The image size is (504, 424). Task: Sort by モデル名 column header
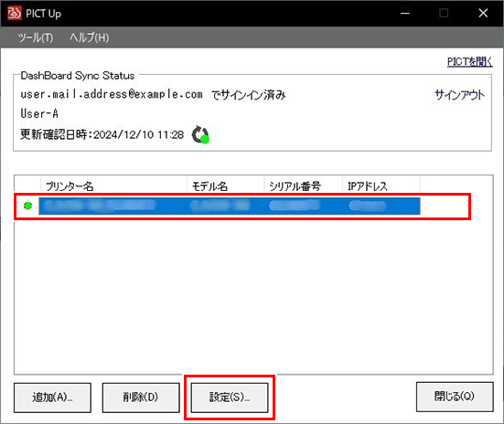[226, 186]
